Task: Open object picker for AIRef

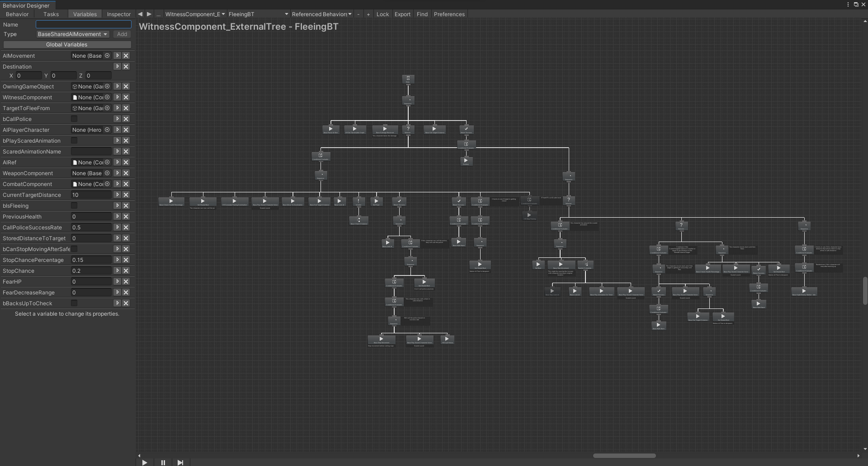Action: click(107, 162)
